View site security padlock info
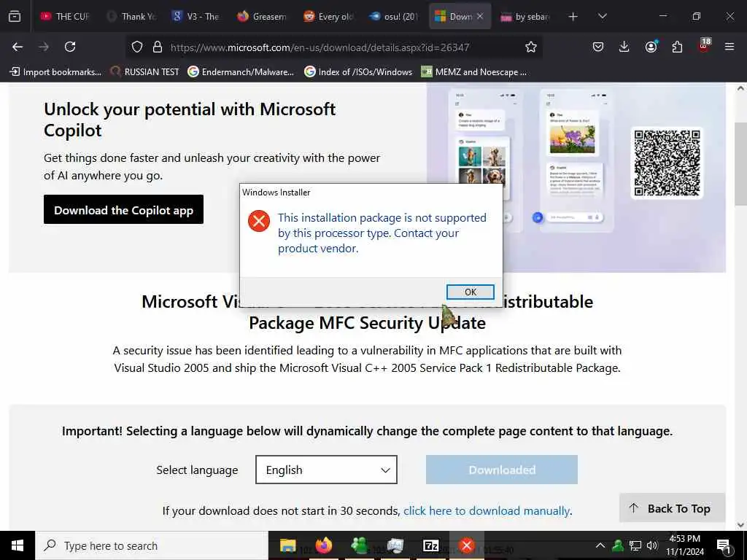The height and width of the screenshot is (560, 747). (x=158, y=47)
